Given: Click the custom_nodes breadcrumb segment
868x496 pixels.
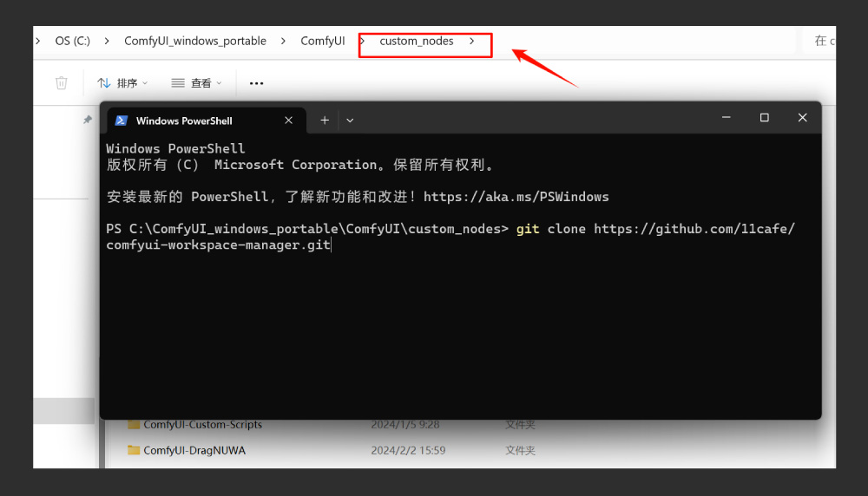Looking at the screenshot, I should 417,41.
